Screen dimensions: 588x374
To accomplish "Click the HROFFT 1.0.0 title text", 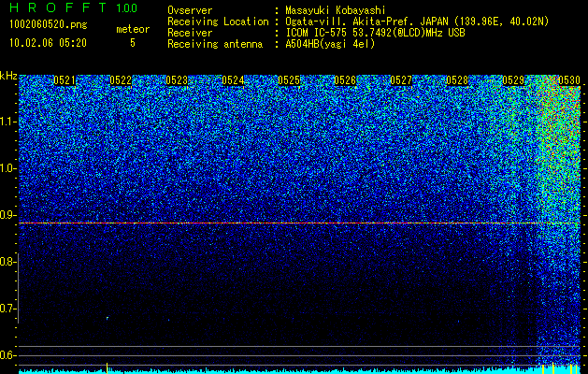I will coord(73,7).
